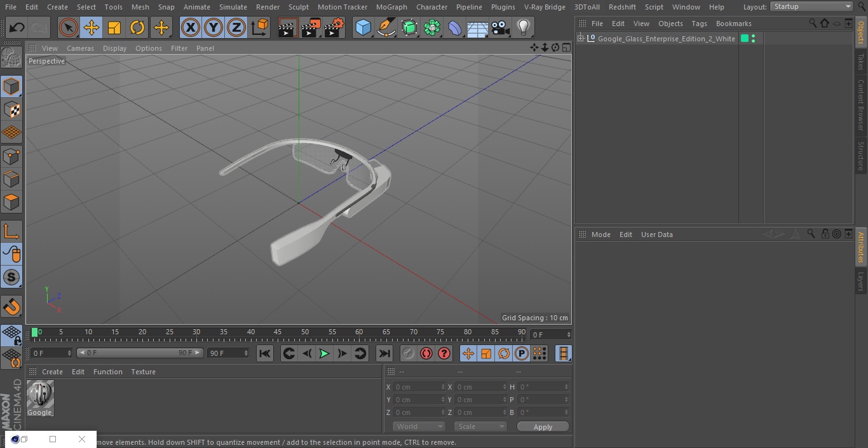Screen dimensions: 868x448
Task: Enable the Axis mode icon
Action: coord(11,231)
